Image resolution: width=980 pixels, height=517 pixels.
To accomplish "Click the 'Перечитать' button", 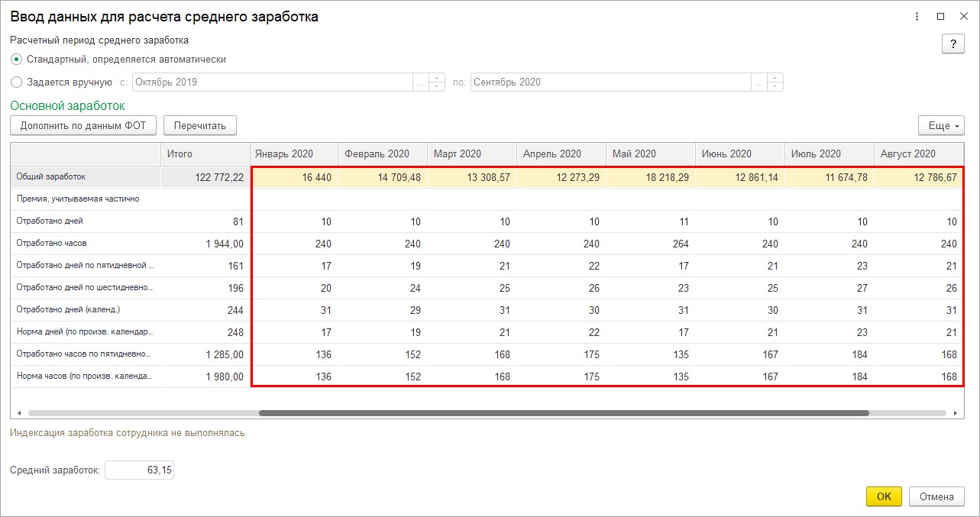I will [200, 125].
